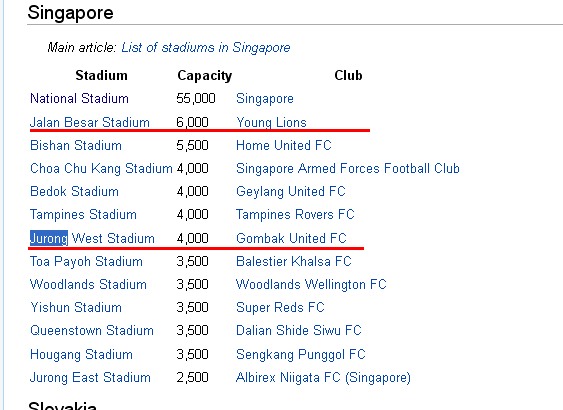Open the National Stadium link
Image resolution: width=563 pixels, height=410 pixels.
coord(79,98)
